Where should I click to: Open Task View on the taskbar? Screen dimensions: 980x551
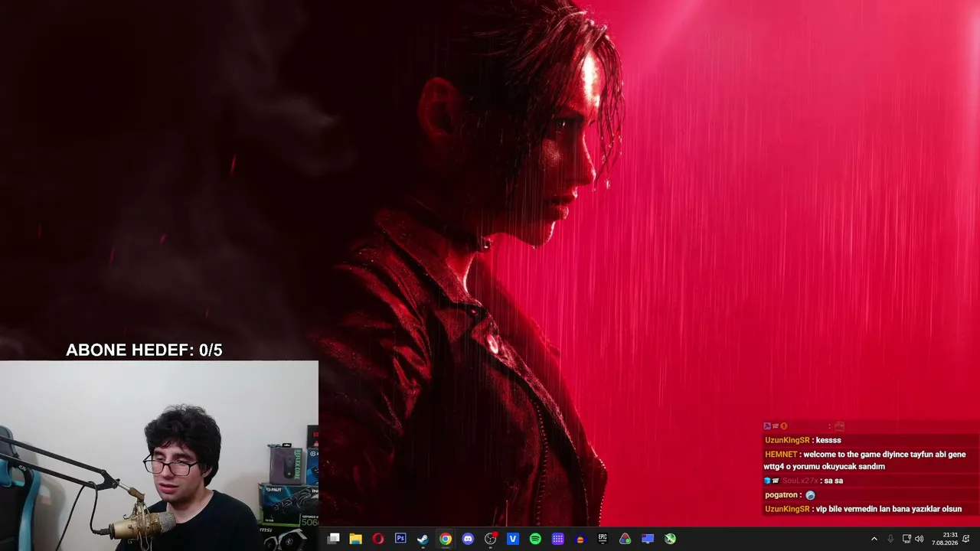click(333, 539)
